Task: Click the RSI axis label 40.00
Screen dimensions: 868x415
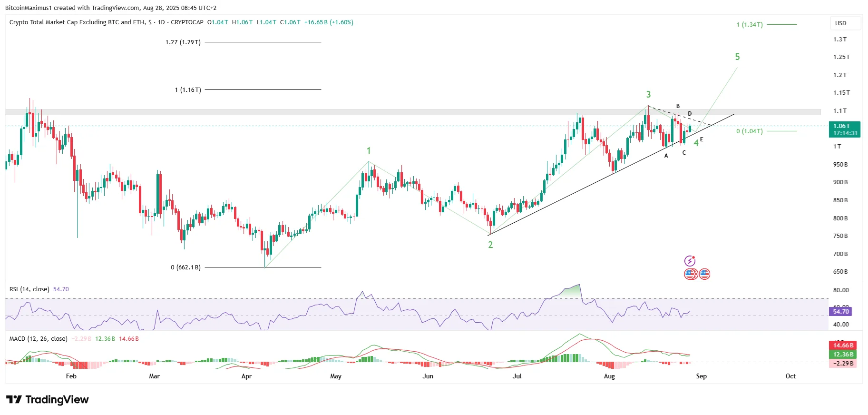Action: [841, 325]
